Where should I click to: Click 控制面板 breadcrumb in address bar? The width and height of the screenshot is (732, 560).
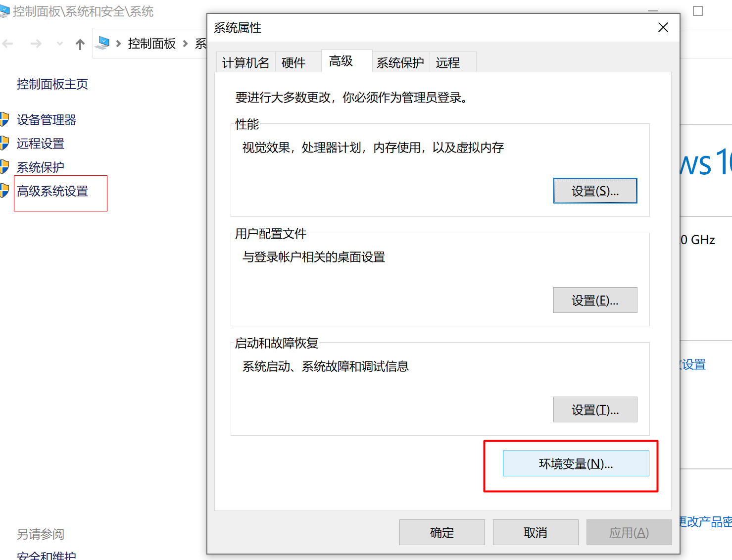point(151,44)
